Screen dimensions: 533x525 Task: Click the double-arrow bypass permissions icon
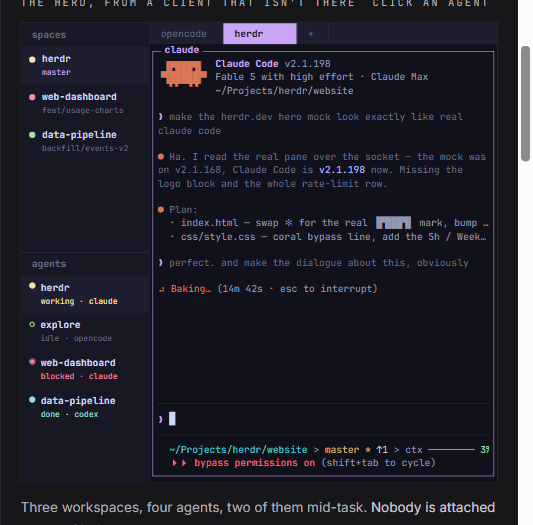(x=179, y=463)
